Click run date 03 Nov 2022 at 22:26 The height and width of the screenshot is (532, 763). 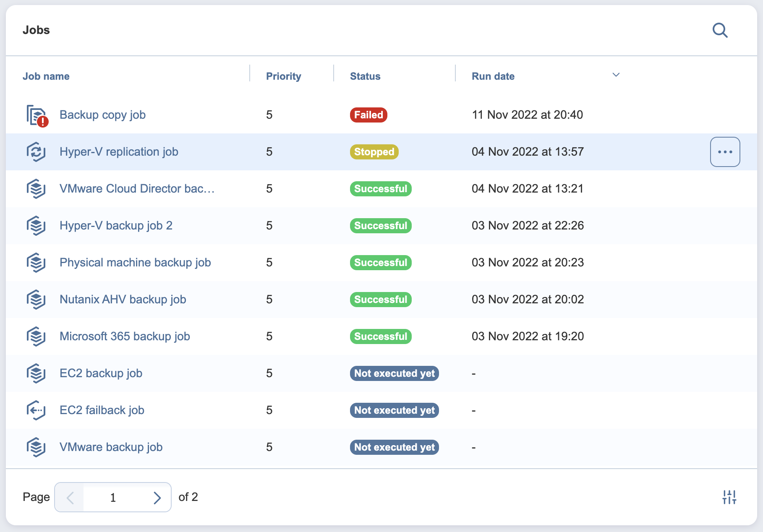click(x=528, y=226)
